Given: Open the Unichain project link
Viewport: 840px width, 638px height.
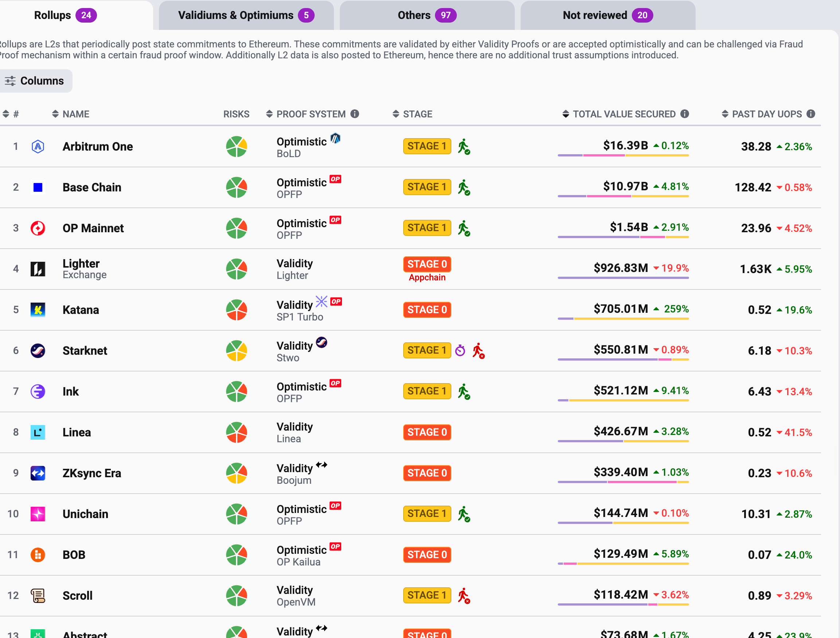Looking at the screenshot, I should click(85, 514).
